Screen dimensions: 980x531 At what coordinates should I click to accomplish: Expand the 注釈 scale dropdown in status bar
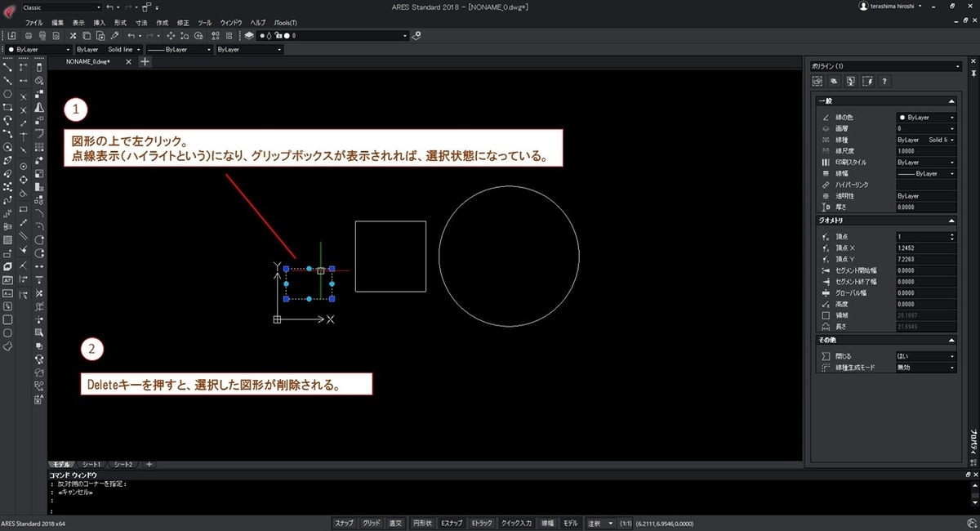point(609,523)
